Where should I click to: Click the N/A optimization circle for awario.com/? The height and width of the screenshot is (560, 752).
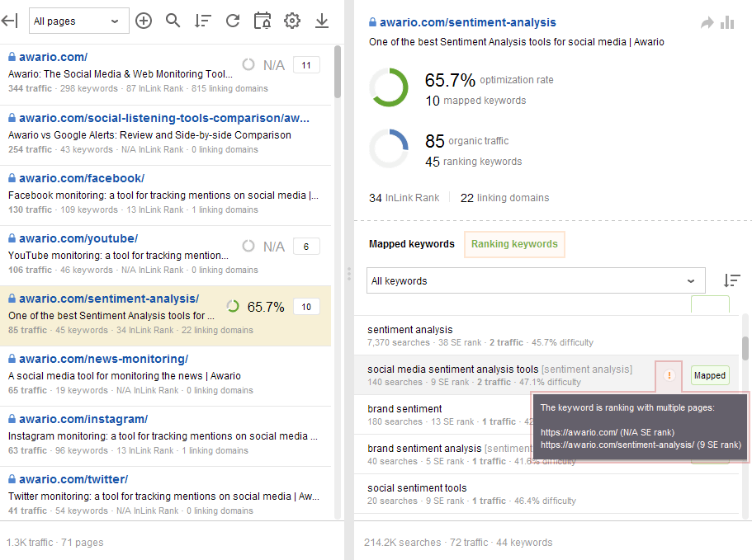(x=248, y=64)
